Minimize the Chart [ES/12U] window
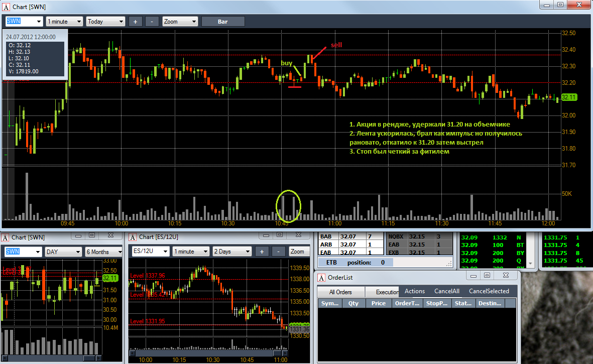This screenshot has width=593, height=364. 266,235
